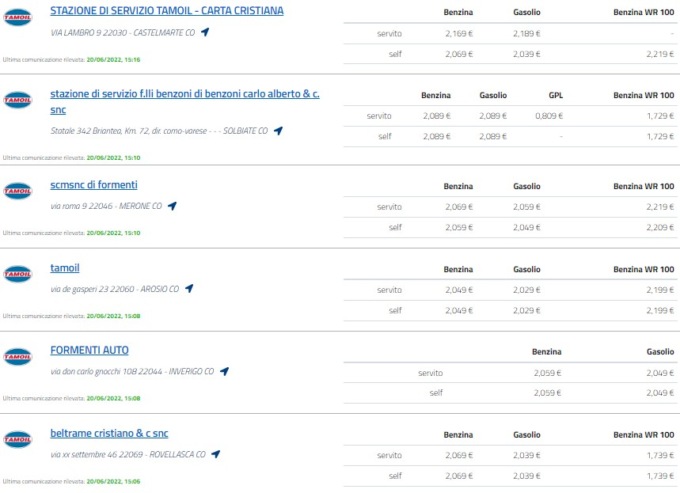
Task: Click scmsnc di formenti servito Gasolio 2,059 €
Action: coord(526,207)
